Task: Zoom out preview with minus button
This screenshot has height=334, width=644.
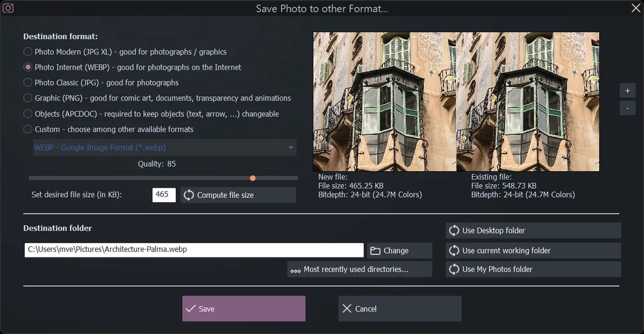Action: coord(628,108)
